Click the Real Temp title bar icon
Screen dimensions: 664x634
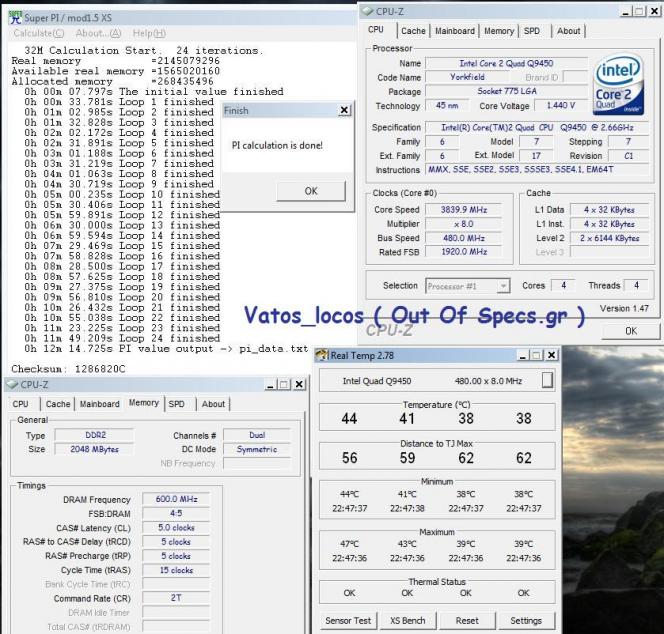323,354
